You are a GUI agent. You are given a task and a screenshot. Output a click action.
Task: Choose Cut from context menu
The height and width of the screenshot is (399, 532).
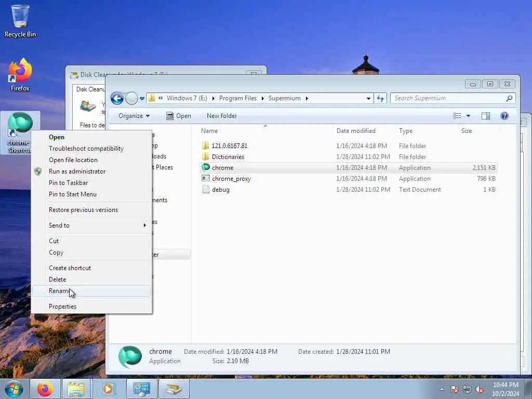coord(91,241)
